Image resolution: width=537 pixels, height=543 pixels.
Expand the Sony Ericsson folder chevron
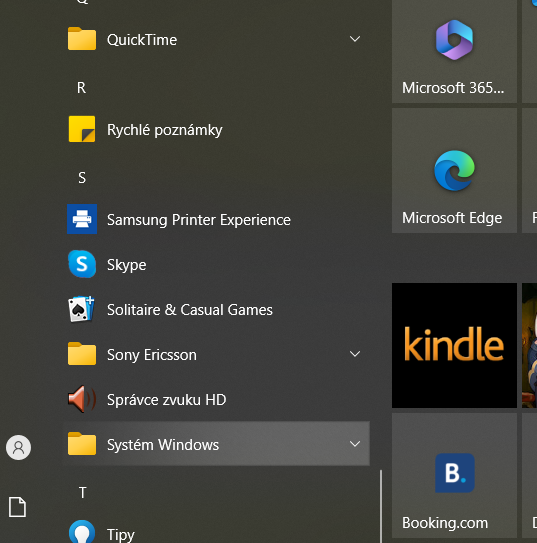click(355, 354)
